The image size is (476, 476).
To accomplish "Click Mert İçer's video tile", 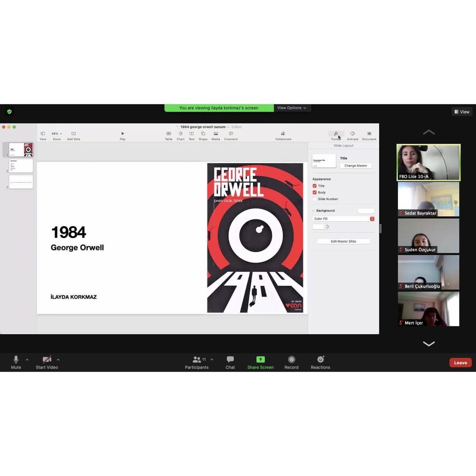I will coord(429,309).
